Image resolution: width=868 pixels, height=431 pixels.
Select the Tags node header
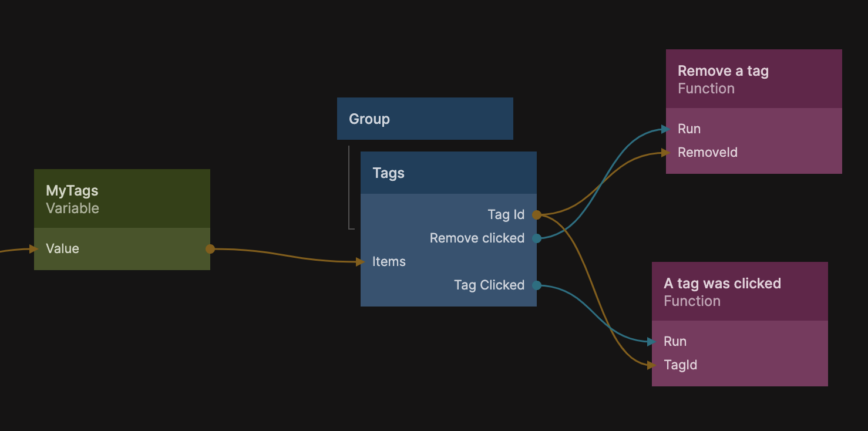click(448, 173)
